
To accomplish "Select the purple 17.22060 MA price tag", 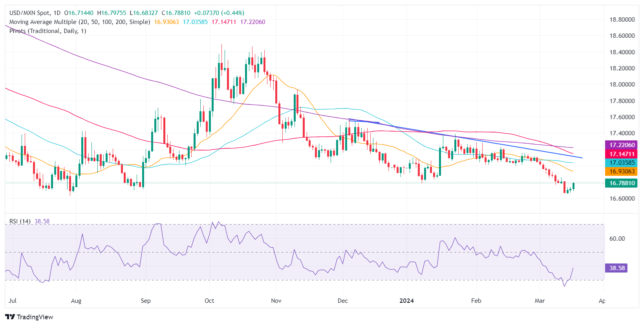I will point(621,145).
